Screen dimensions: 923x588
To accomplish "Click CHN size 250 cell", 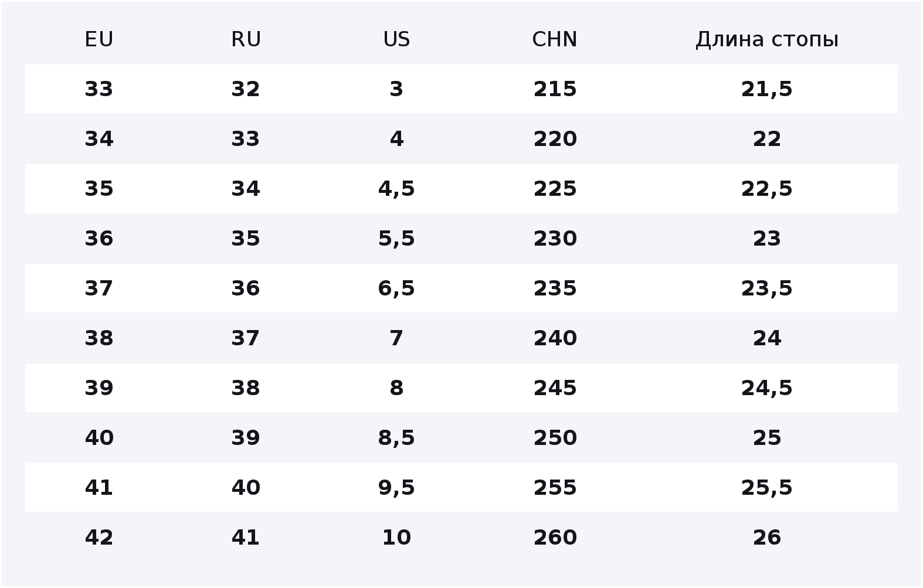I will pyautogui.click(x=555, y=438).
